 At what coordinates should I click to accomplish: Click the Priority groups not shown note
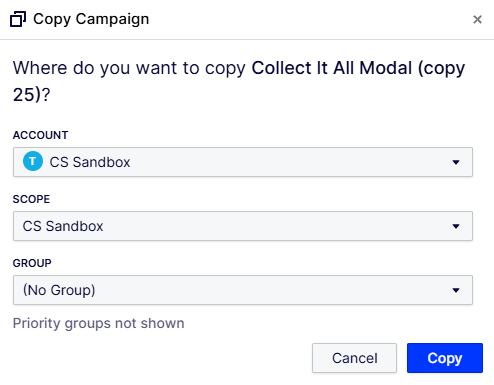[98, 323]
